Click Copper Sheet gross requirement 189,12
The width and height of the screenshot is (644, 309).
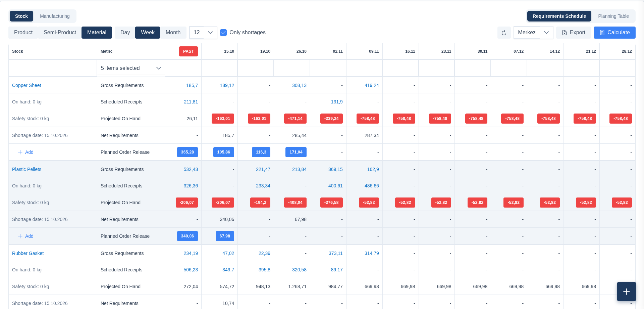pyautogui.click(x=227, y=85)
